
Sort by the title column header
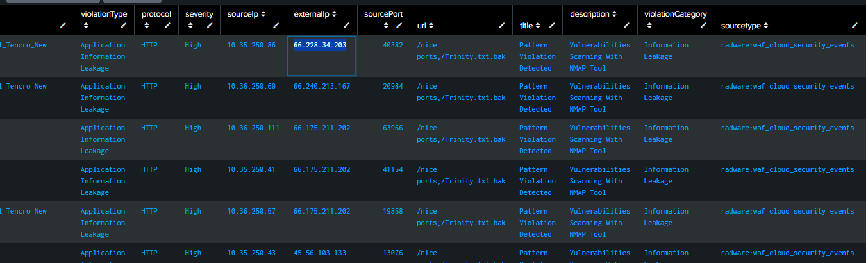[537, 26]
